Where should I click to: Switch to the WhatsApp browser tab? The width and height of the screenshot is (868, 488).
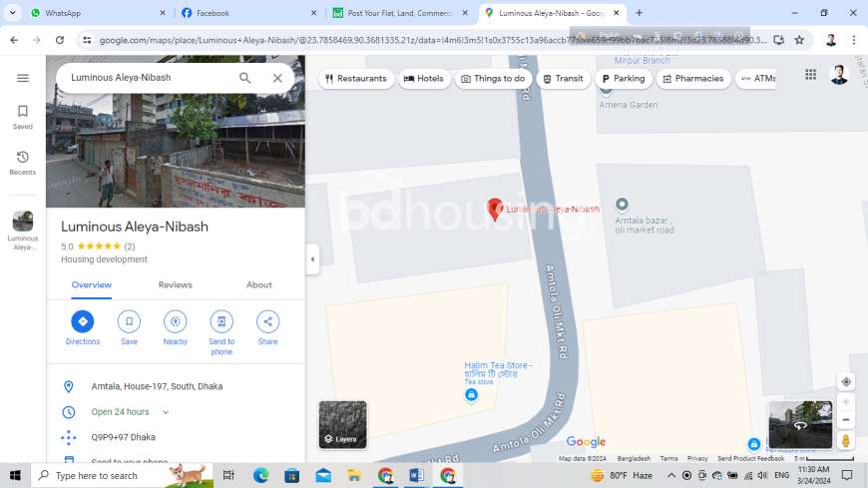(98, 13)
